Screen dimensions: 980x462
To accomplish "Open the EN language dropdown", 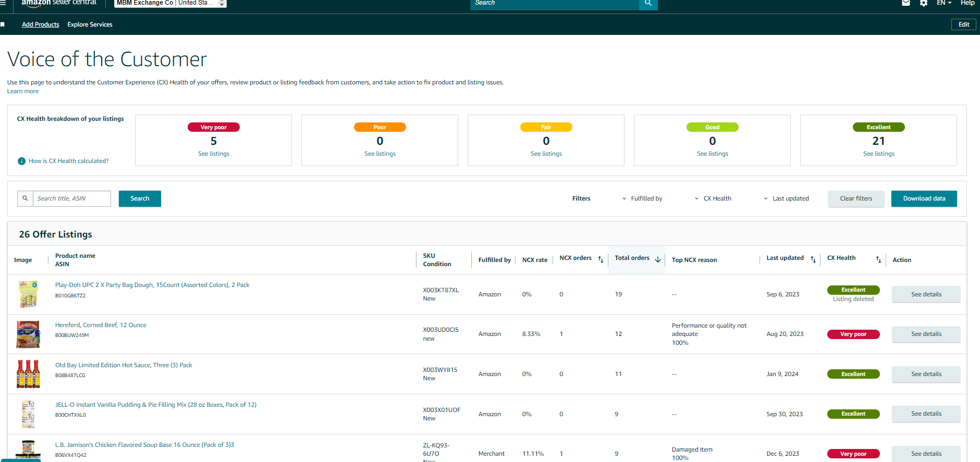I will pyautogui.click(x=944, y=3).
